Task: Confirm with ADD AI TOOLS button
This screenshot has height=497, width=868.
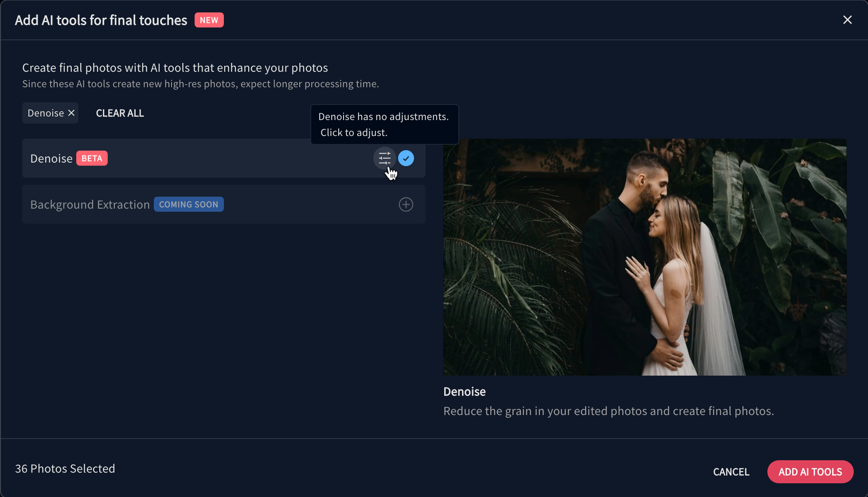Action: click(810, 472)
